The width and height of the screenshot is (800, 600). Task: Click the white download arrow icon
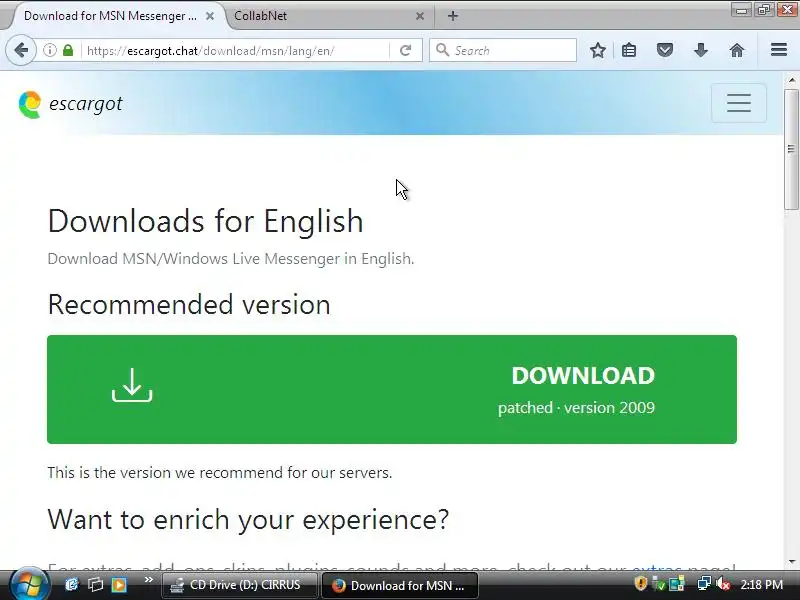(x=132, y=385)
